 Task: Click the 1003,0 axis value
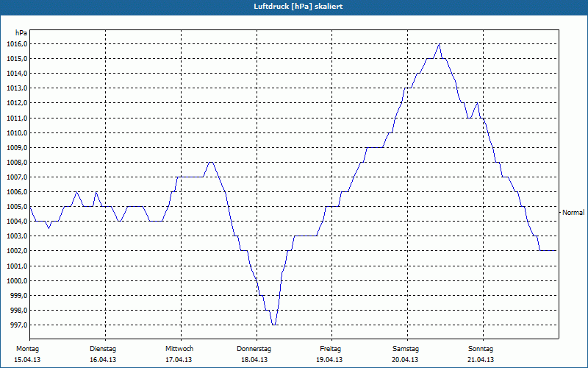tap(17, 236)
